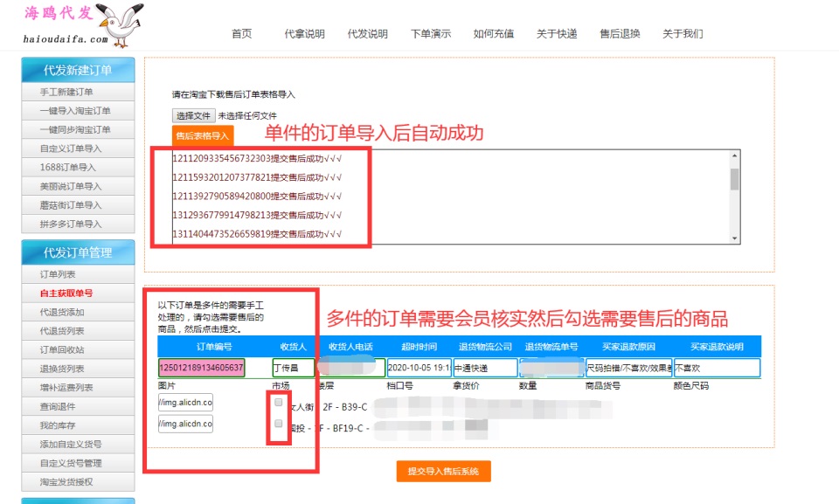This screenshot has height=504, width=839.
Task: Select the highlighted 自主获取单号 link
Action: pos(66,293)
